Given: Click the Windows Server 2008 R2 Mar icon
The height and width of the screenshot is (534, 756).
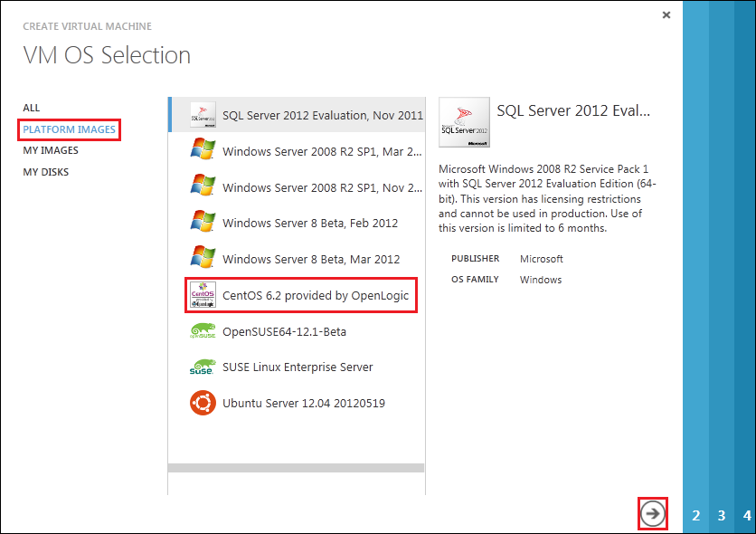Looking at the screenshot, I should tap(203, 150).
